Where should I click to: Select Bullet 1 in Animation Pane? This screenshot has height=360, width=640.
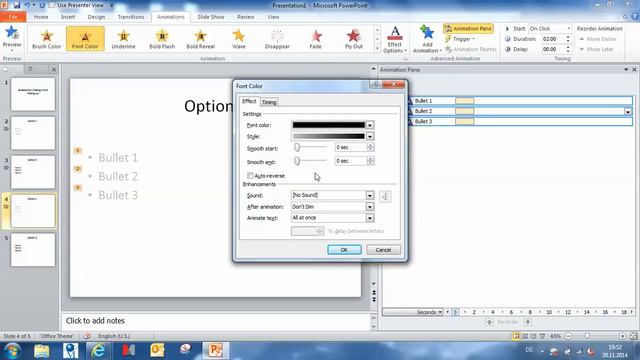click(x=521, y=100)
